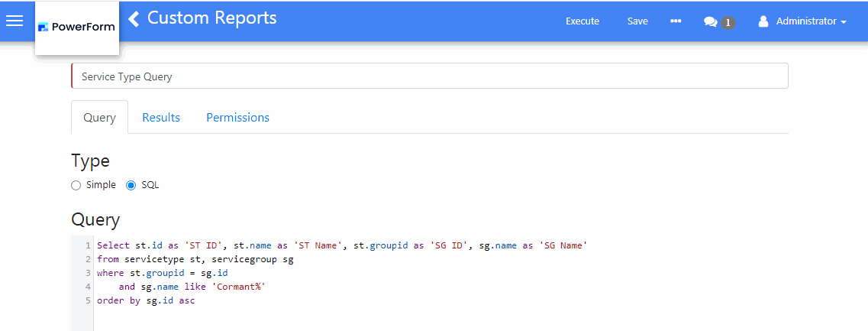Expand the Administrator dropdown caret

pos(844,23)
